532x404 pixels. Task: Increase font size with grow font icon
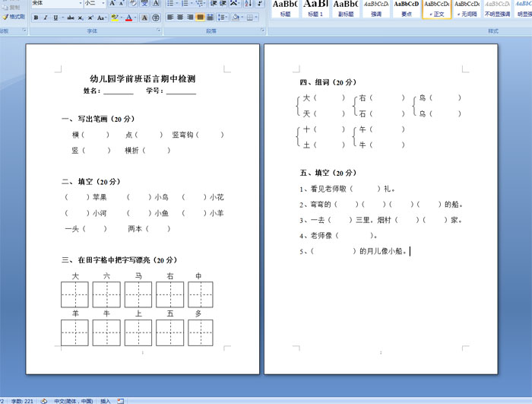112,3
